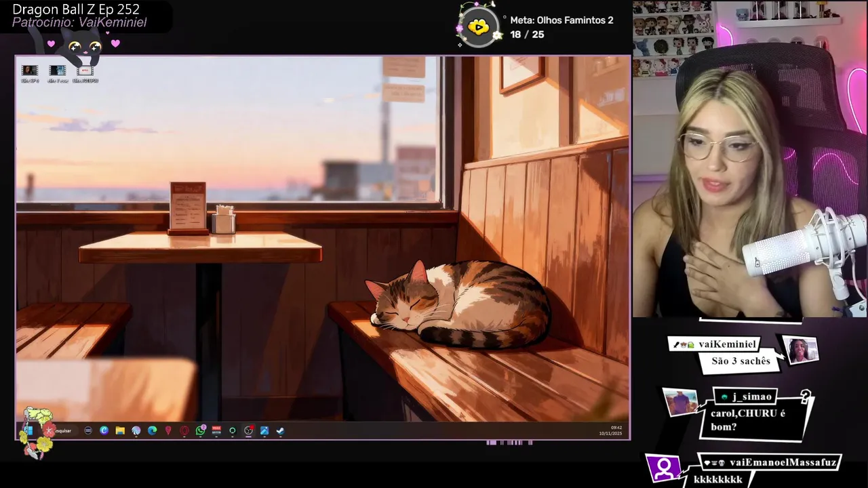Viewport: 868px width, 488px height.
Task: Click the "São 3 sachês" chat message
Action: pos(741,361)
